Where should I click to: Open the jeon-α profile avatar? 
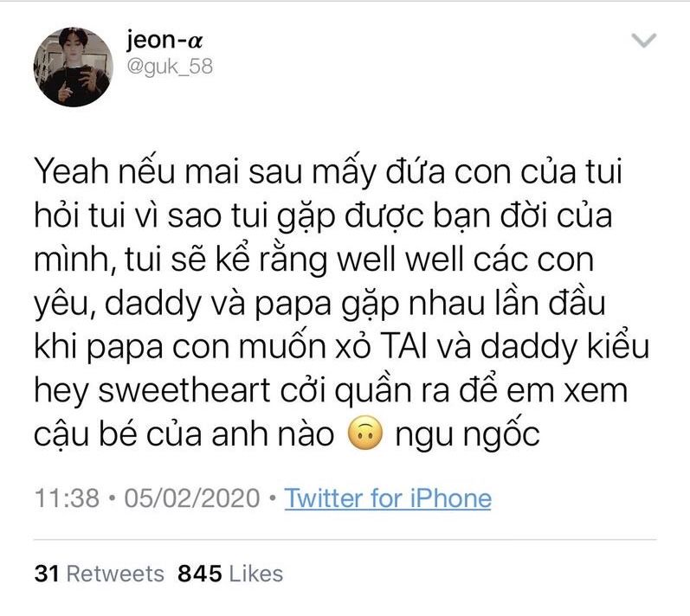[x=73, y=67]
